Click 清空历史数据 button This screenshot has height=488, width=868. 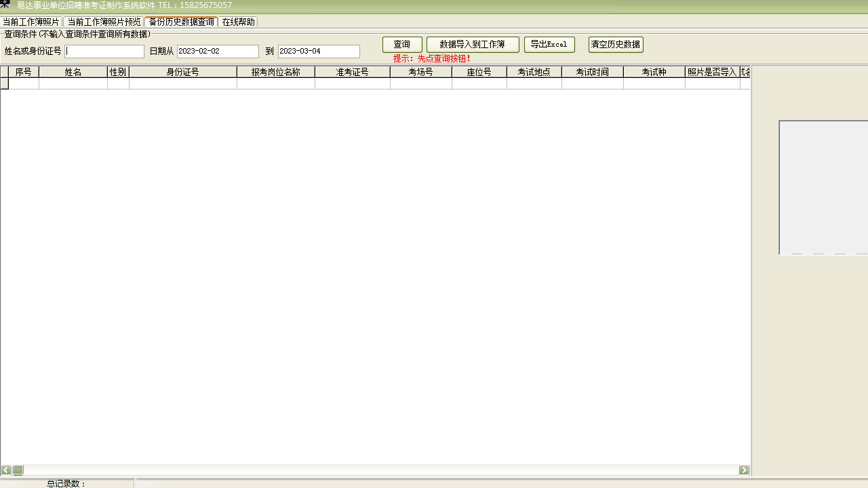coord(616,45)
